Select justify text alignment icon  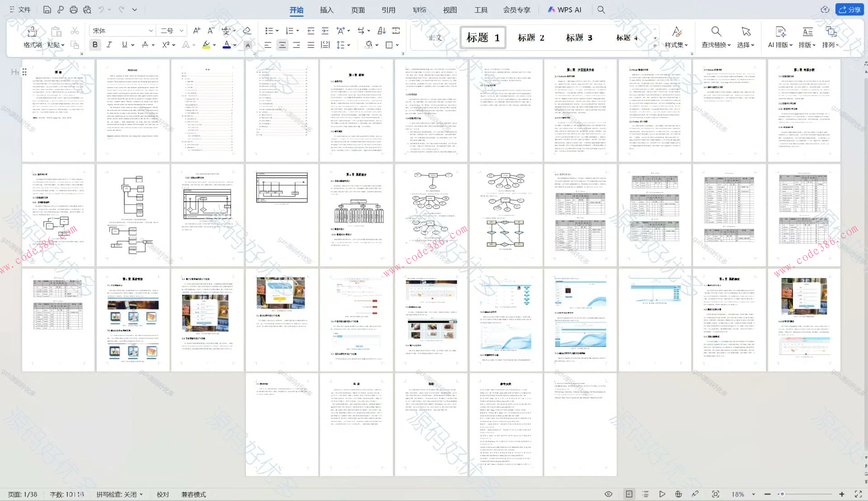[311, 45]
